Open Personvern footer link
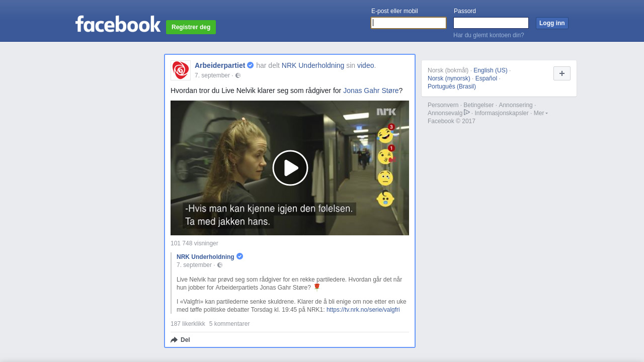 (x=443, y=105)
